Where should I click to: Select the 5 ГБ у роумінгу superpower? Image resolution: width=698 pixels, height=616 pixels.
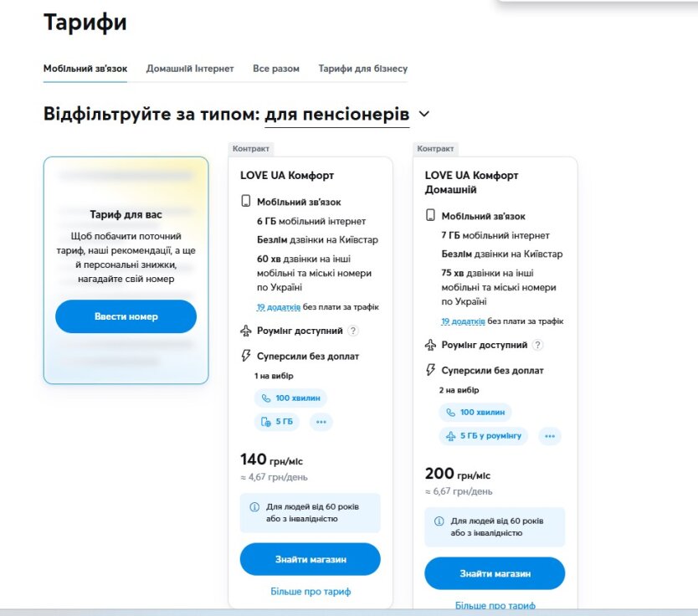[x=483, y=436]
